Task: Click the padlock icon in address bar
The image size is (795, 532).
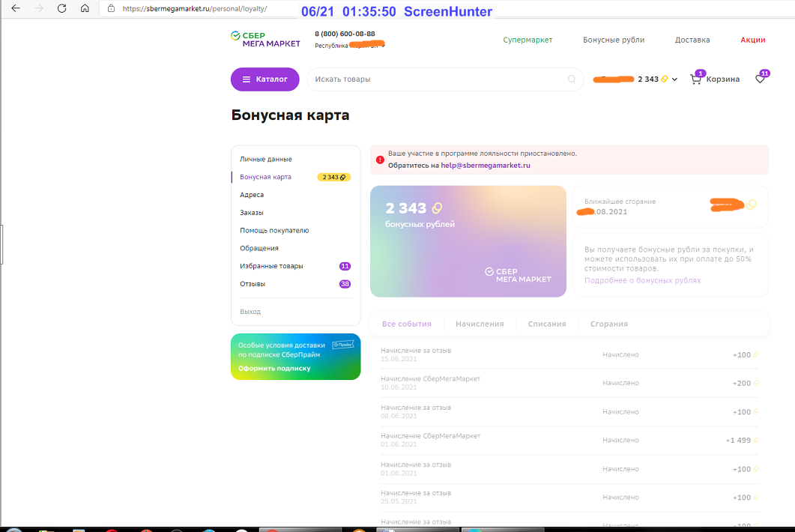Action: click(111, 9)
